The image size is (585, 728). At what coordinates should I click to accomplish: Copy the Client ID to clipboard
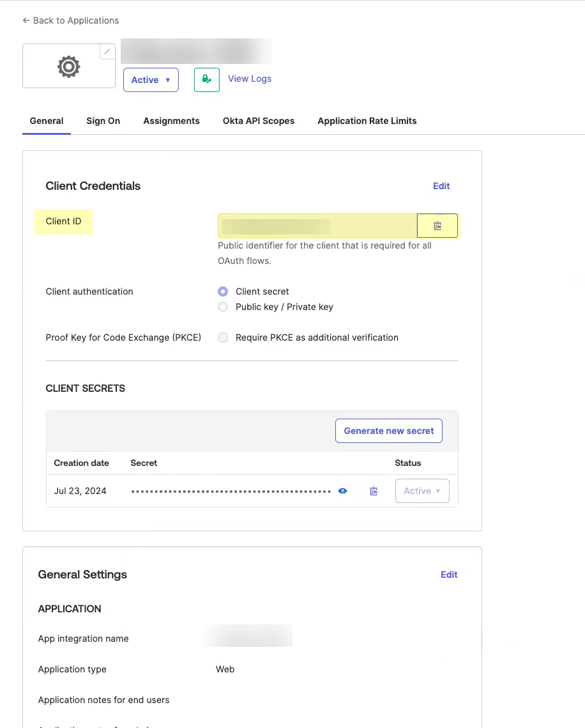(x=437, y=226)
